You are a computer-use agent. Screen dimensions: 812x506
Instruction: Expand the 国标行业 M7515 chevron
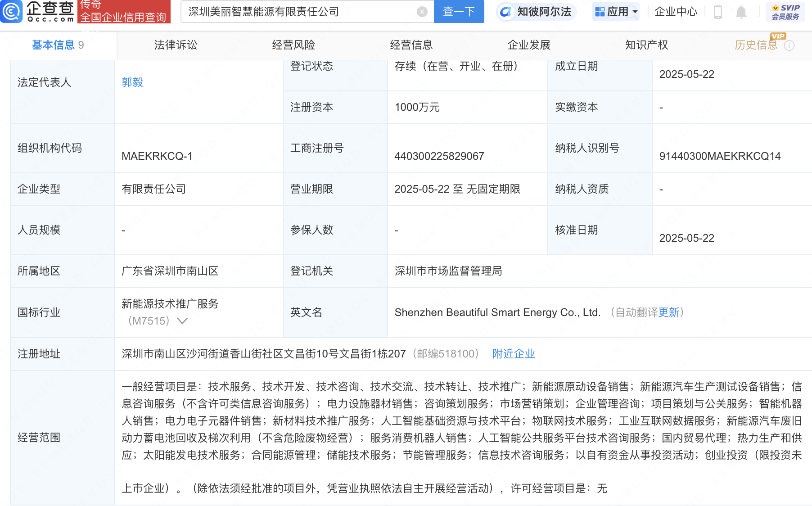click(182, 321)
